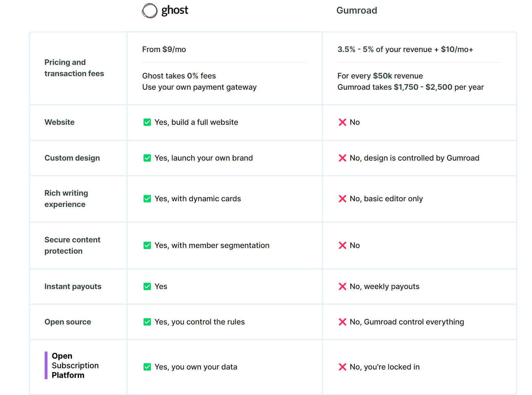The width and height of the screenshot is (532, 395).
Task: Click red X next to basic editor only
Action: (342, 199)
